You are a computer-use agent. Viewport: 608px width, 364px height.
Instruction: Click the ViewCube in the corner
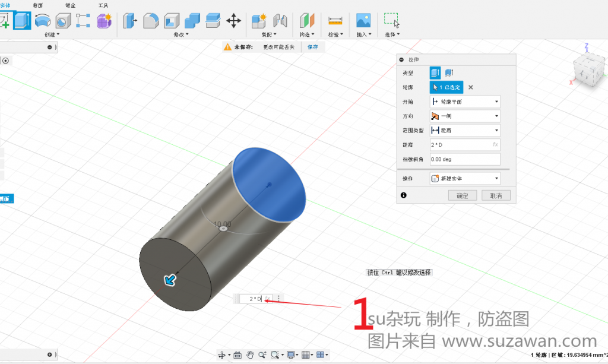coord(590,69)
